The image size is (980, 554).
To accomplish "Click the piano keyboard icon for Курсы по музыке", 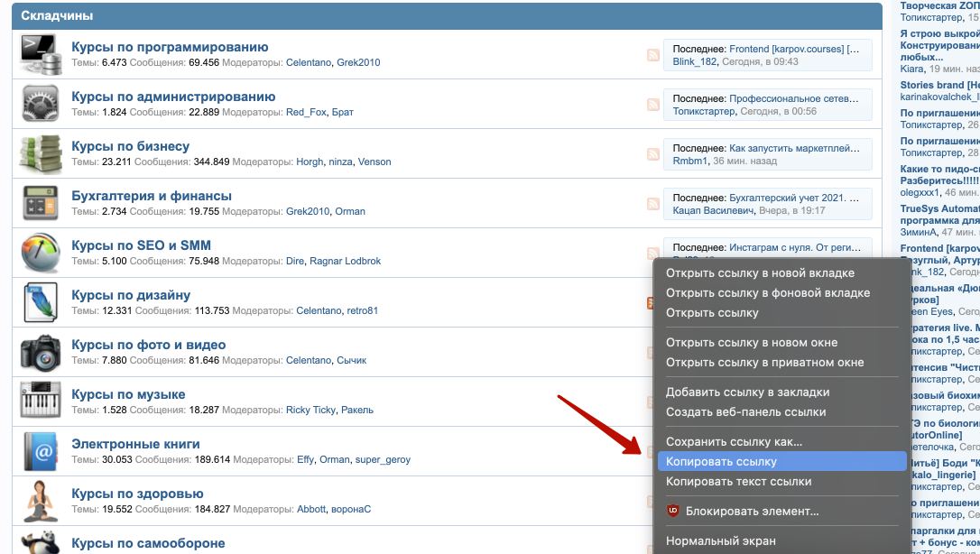I will pos(40,402).
